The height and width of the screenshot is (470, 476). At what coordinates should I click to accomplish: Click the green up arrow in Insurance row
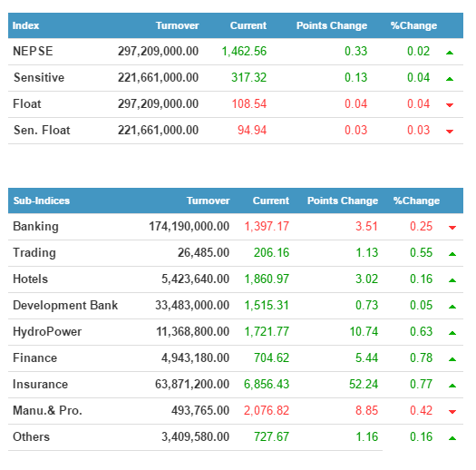(452, 386)
